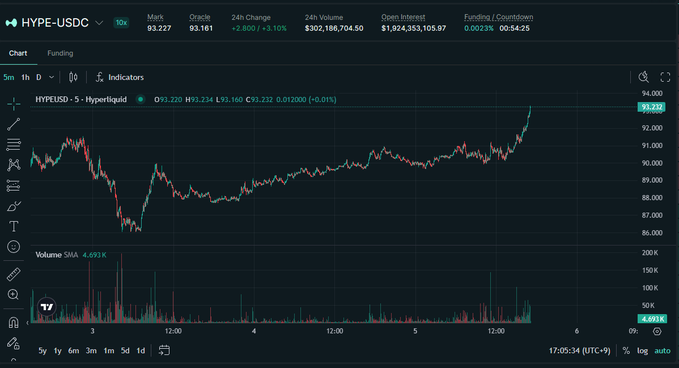679x368 pixels.
Task: Open the go-to-date calendar icon
Action: click(x=164, y=350)
